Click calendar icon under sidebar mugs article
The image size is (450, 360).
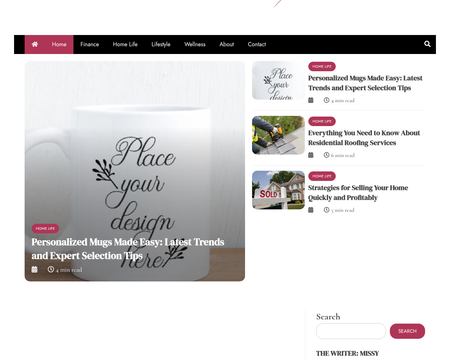(x=311, y=100)
